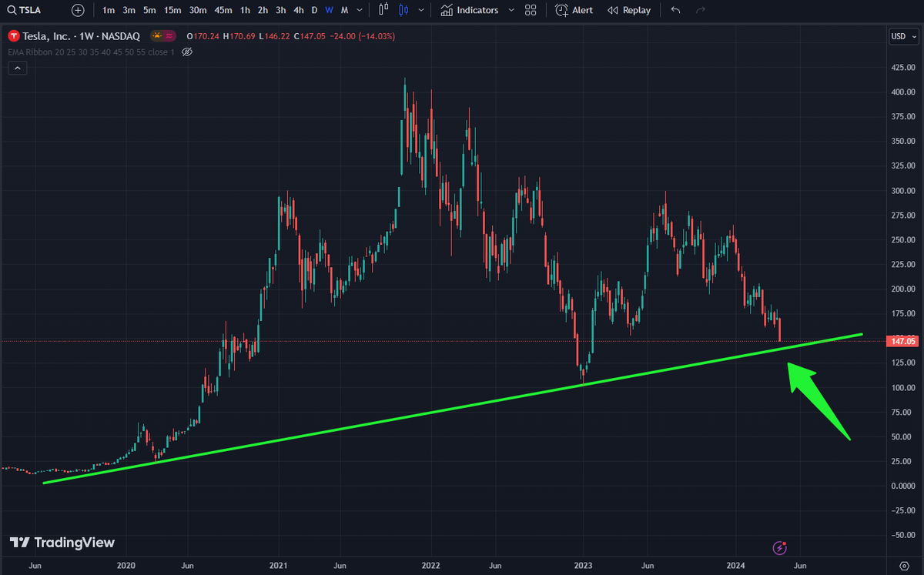The width and height of the screenshot is (924, 575).
Task: Open the Indicators dialog
Action: click(470, 10)
